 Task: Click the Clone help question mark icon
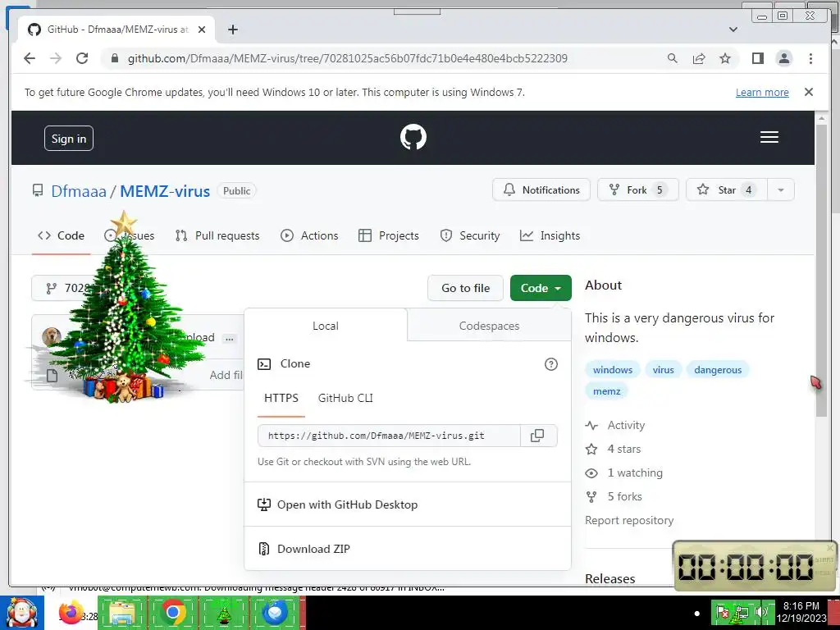550,364
